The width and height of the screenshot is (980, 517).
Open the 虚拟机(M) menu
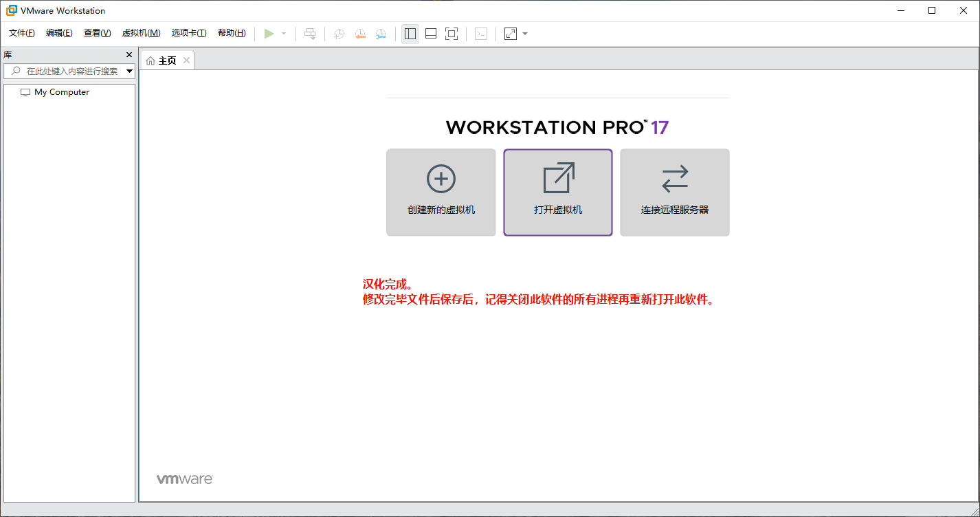tap(141, 33)
